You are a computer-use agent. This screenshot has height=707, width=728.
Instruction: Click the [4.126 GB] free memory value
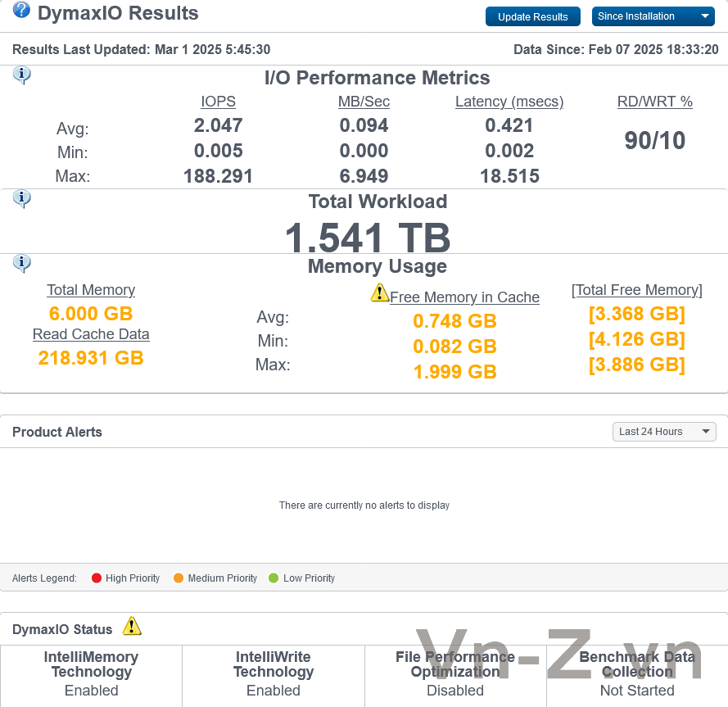pos(637,339)
